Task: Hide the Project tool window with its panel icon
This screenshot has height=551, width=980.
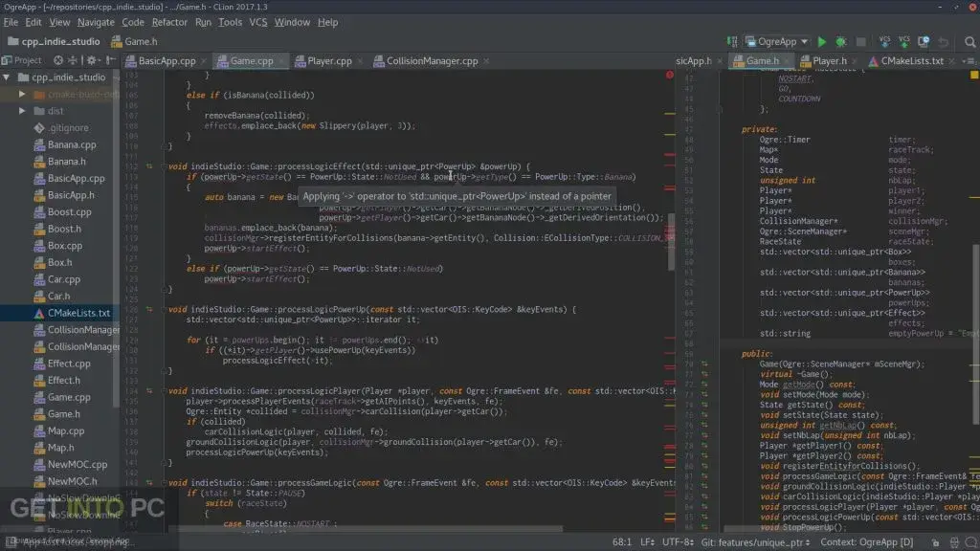Action: pos(109,60)
